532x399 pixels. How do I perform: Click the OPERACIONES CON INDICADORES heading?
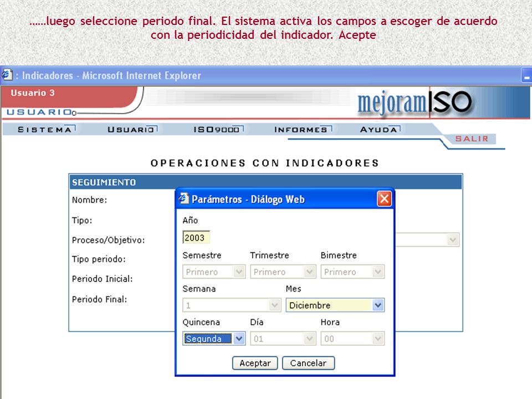(265, 163)
